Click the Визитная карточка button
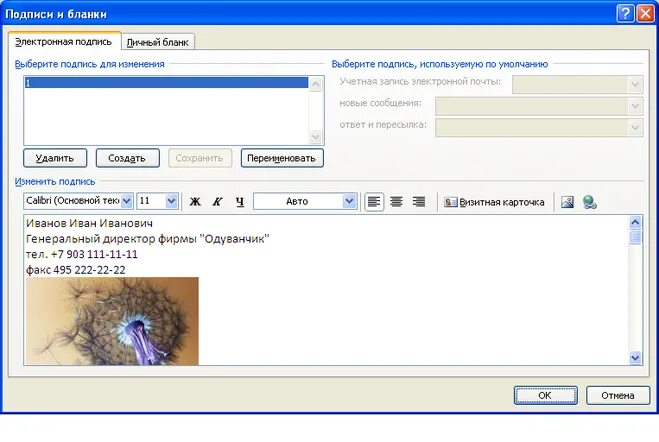Screen dimensions: 659x442 pos(494,202)
